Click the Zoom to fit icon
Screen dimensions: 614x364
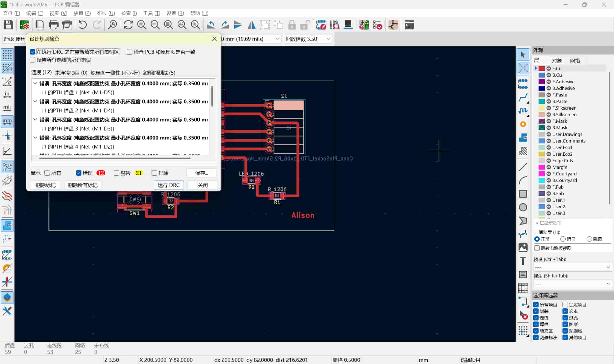[169, 25]
